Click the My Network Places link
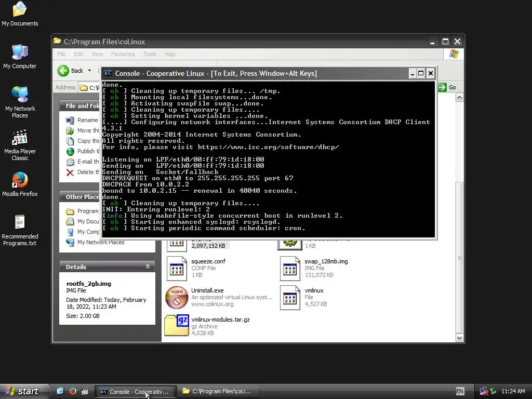The height and width of the screenshot is (399, 532). coord(101,242)
